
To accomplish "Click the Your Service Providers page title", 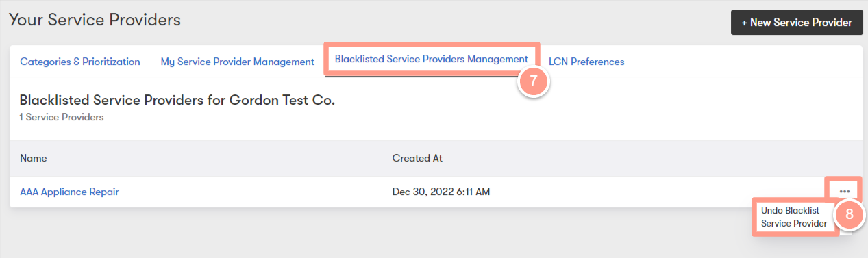I will point(95,20).
